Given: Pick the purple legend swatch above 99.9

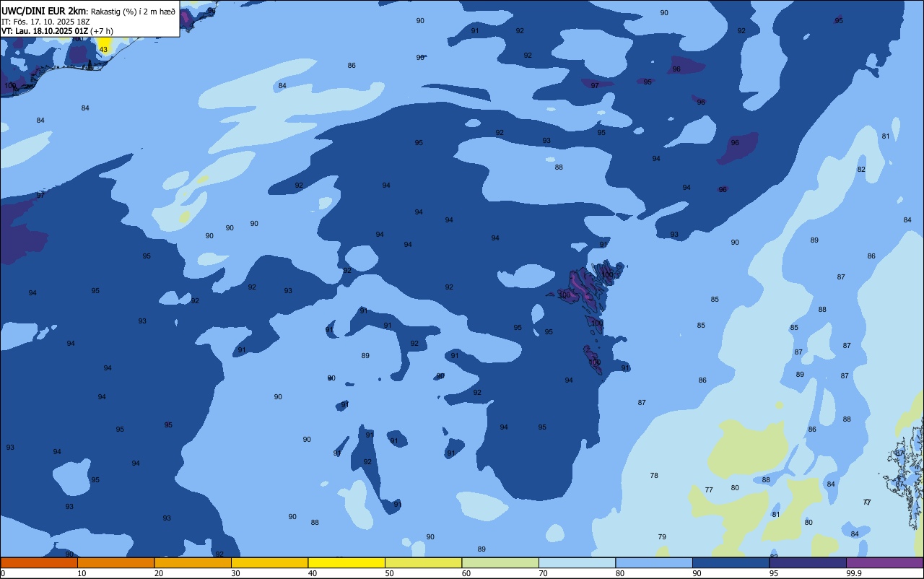Looking at the screenshot, I should click(884, 562).
